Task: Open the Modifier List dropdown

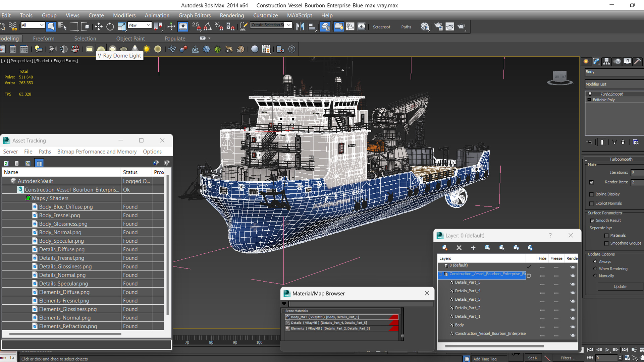Action: [x=614, y=84]
